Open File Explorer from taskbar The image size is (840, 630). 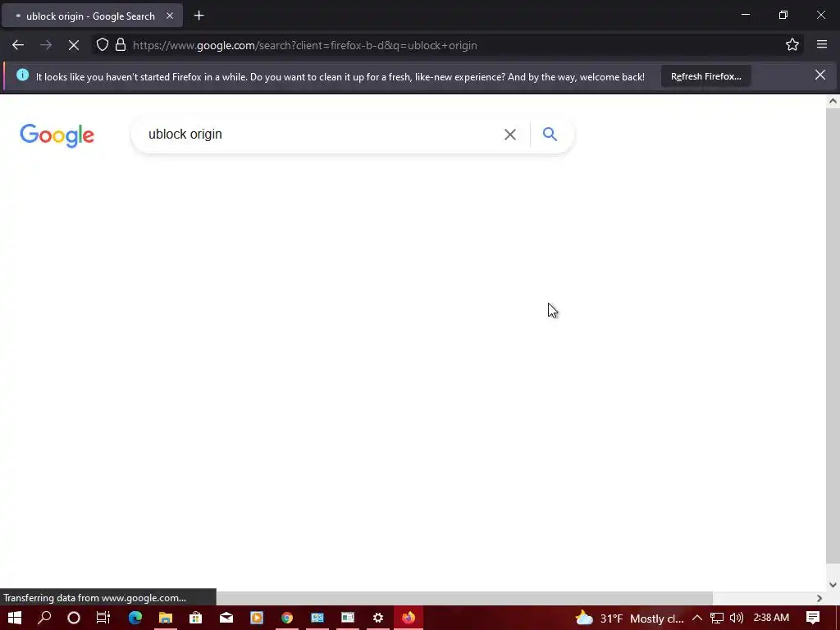[x=166, y=618]
